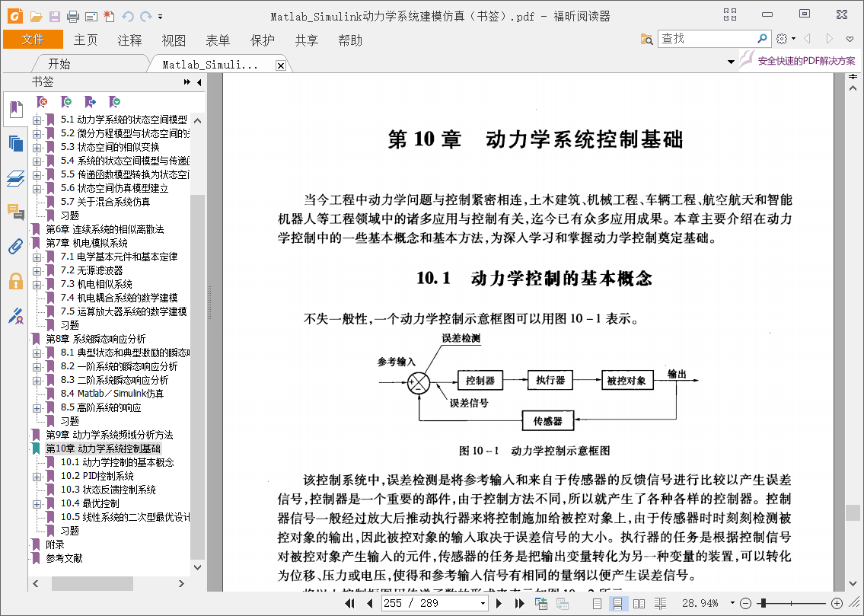Open the quick access toolbar customize dropdown
This screenshot has width=864, height=616.
pos(161,17)
